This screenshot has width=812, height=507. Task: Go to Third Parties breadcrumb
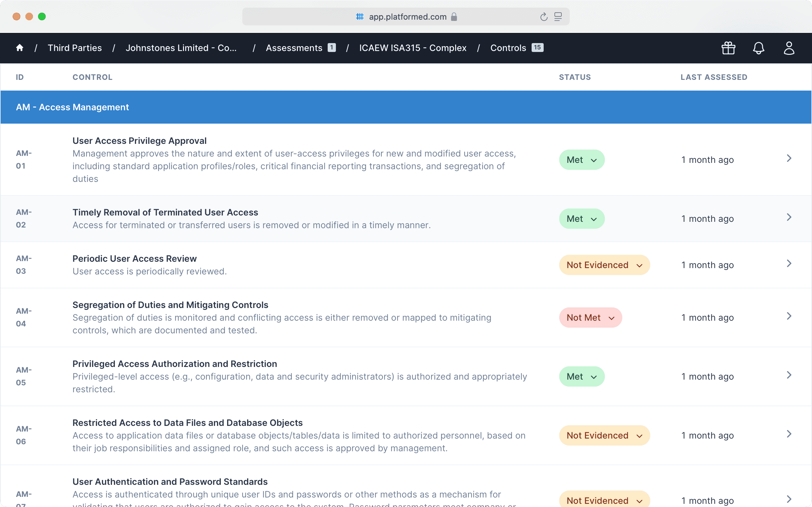(x=75, y=48)
